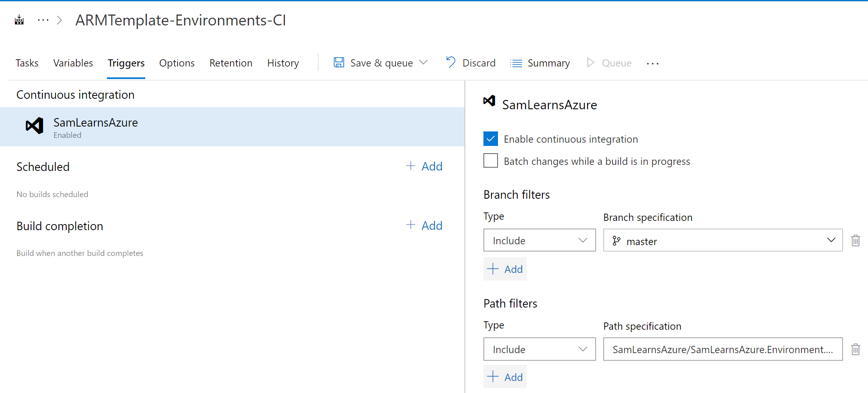Uncheck Enable continuous integration
Viewport: 868px width, 393px height.
pyautogui.click(x=490, y=139)
